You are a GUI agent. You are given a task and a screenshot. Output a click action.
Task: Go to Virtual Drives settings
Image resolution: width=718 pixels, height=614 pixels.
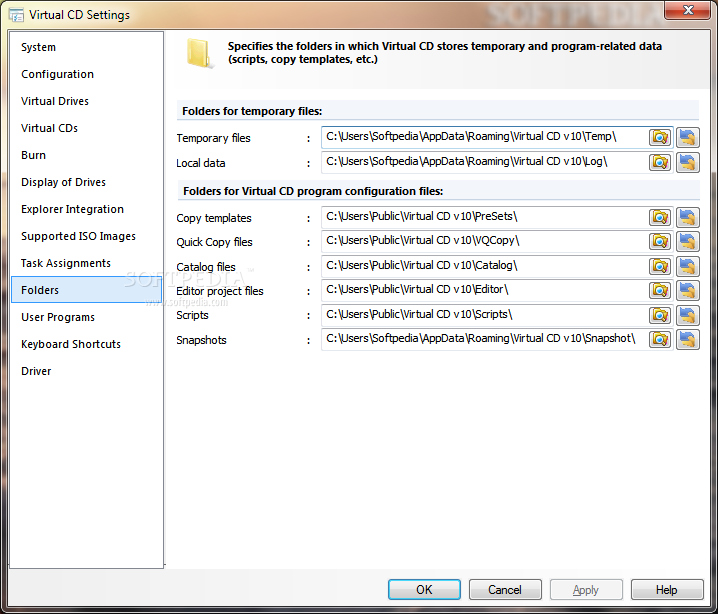pos(86,101)
